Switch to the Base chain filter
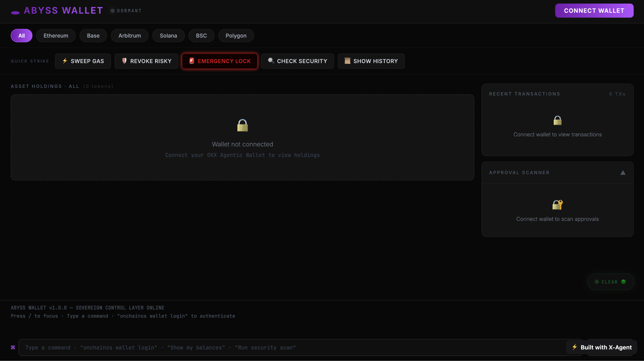The width and height of the screenshot is (644, 361). [x=93, y=36]
